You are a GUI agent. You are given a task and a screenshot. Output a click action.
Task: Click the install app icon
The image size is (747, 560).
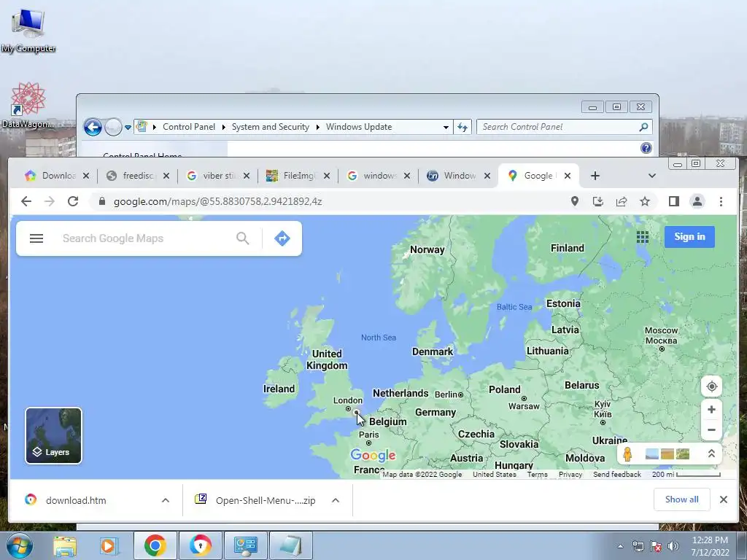coord(598,201)
